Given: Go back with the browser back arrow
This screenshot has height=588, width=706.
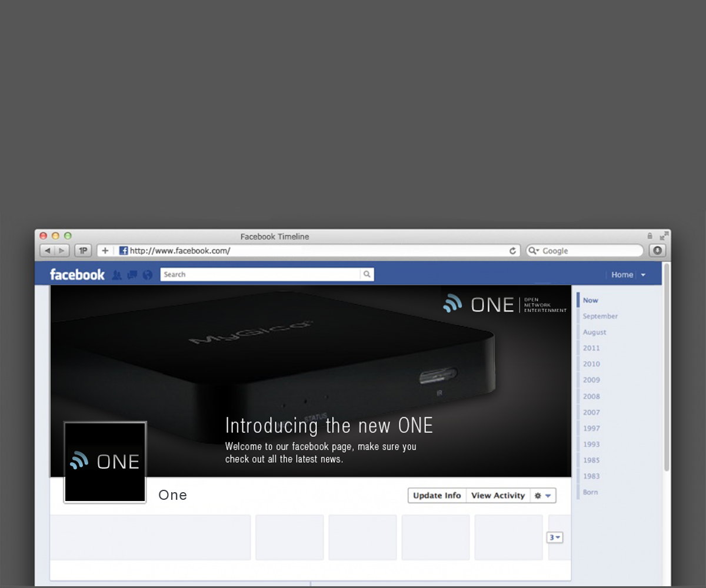Looking at the screenshot, I should point(47,250).
